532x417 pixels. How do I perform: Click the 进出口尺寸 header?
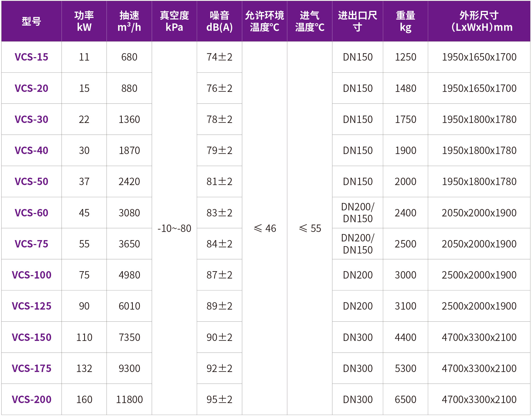358,21
